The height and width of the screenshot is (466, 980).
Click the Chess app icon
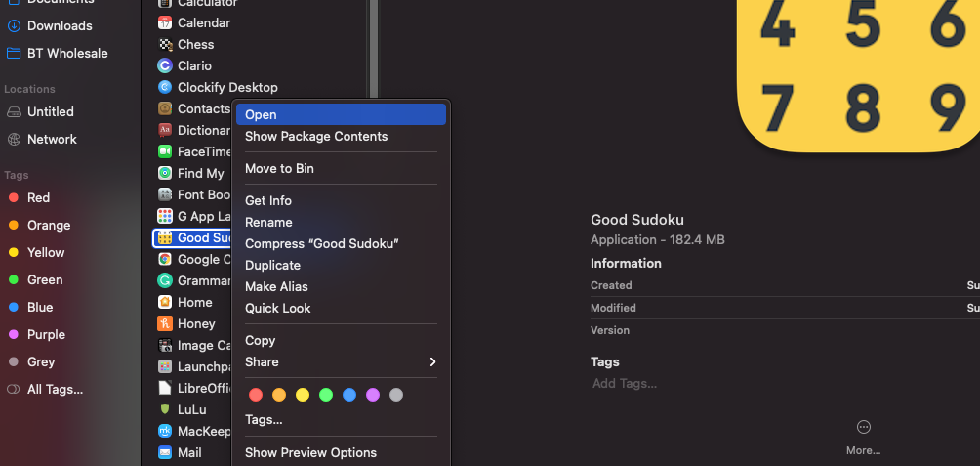[x=164, y=44]
